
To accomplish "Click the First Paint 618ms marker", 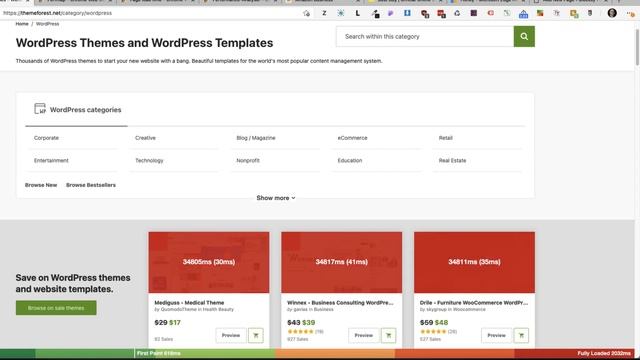I will pos(158,353).
